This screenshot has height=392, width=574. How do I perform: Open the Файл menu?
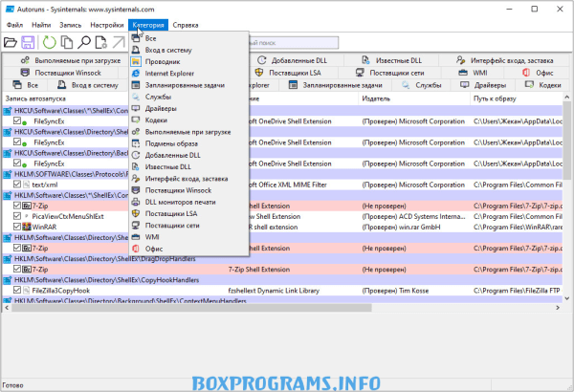(14, 25)
